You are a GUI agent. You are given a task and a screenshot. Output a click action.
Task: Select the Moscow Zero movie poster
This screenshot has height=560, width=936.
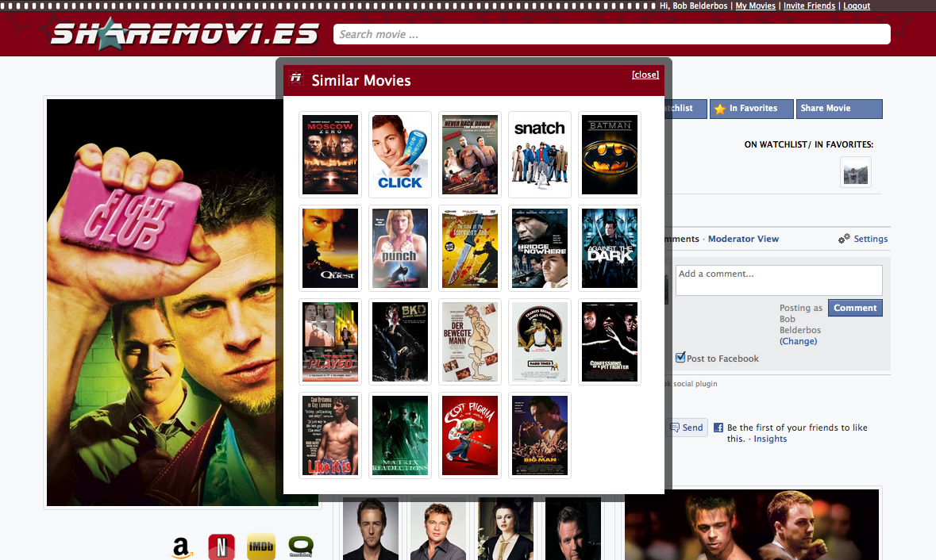click(330, 155)
